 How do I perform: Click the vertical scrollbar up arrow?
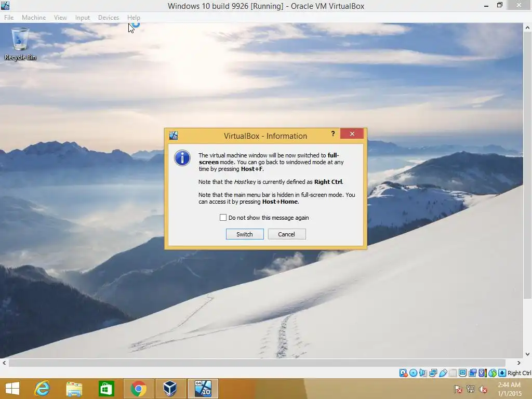(x=527, y=28)
